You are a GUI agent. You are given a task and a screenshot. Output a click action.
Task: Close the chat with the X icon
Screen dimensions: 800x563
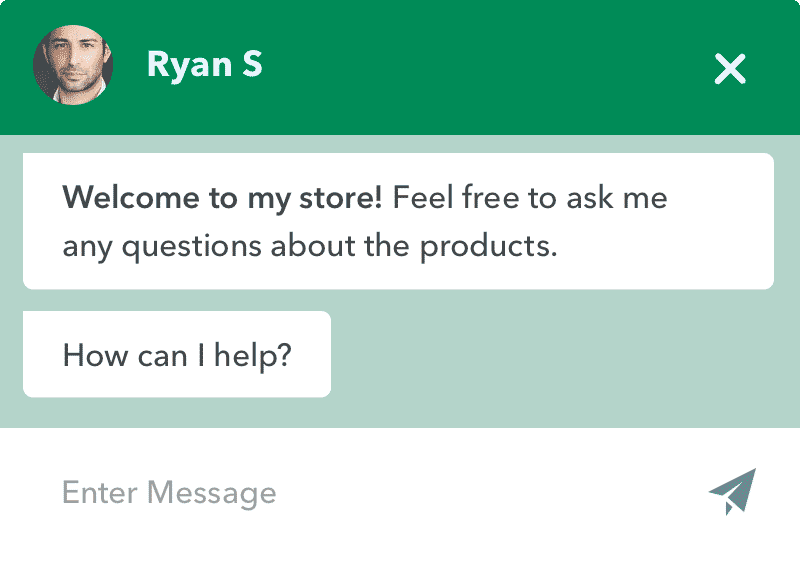point(730,68)
